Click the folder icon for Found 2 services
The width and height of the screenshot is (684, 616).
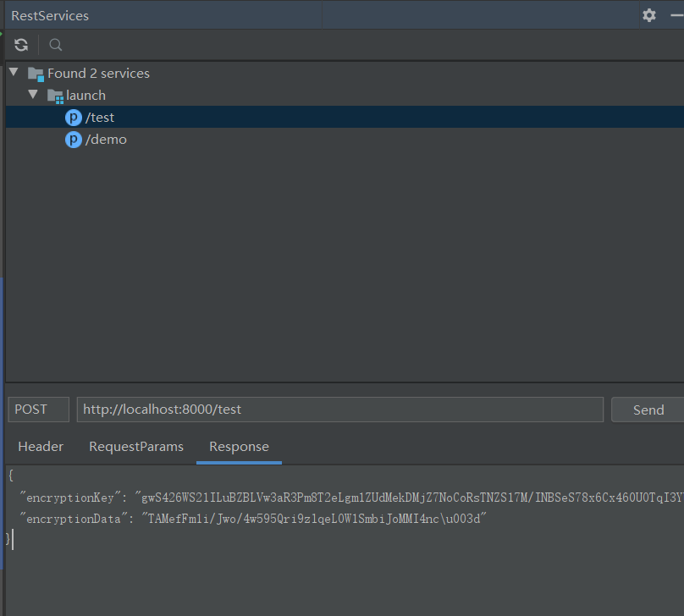point(36,74)
